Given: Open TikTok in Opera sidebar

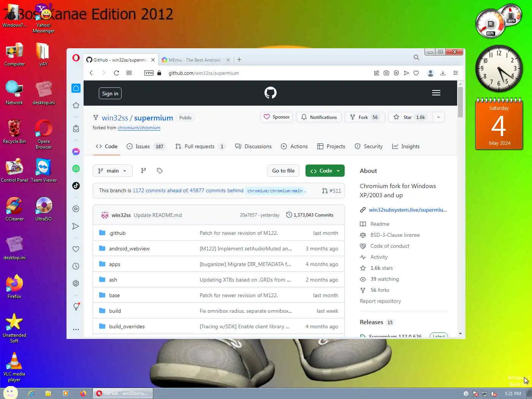Looking at the screenshot, I should point(76,185).
